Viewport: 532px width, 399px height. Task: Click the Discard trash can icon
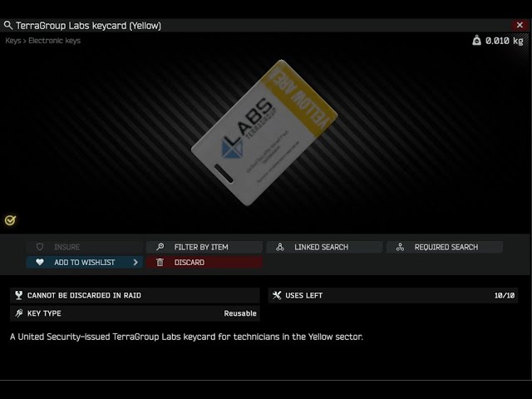click(160, 262)
